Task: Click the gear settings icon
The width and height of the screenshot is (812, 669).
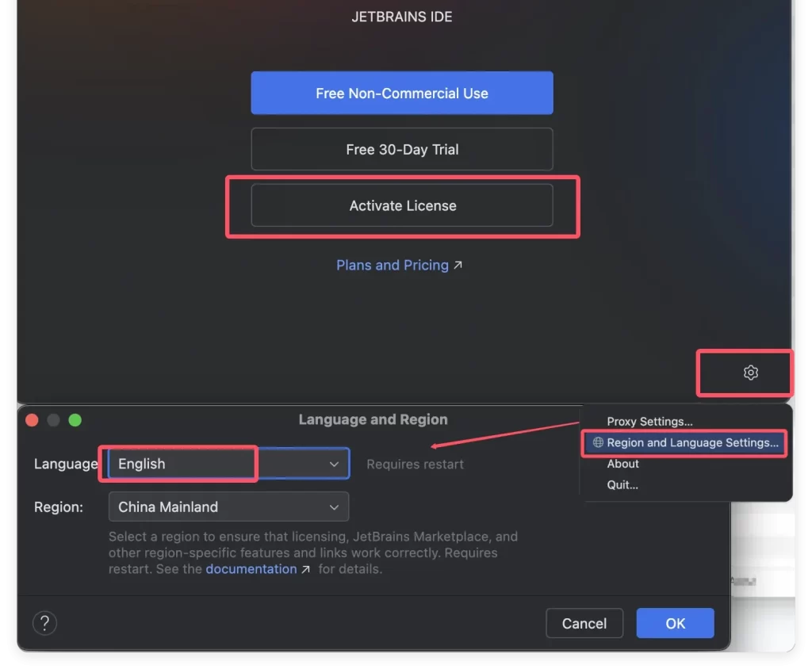Action: click(750, 373)
